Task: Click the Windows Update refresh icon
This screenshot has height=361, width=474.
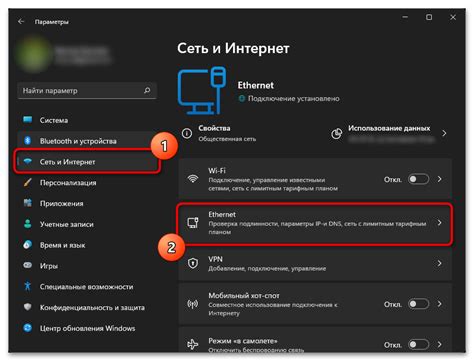Action: 28,328
